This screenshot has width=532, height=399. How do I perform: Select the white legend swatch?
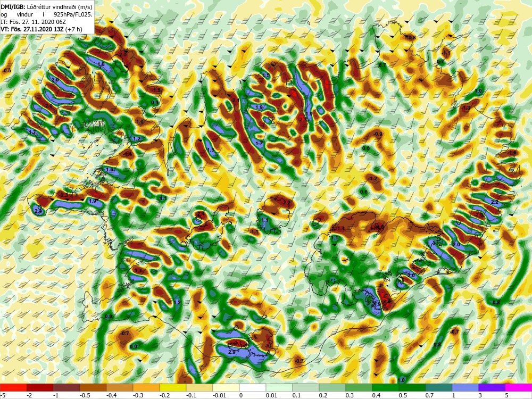click(252, 387)
